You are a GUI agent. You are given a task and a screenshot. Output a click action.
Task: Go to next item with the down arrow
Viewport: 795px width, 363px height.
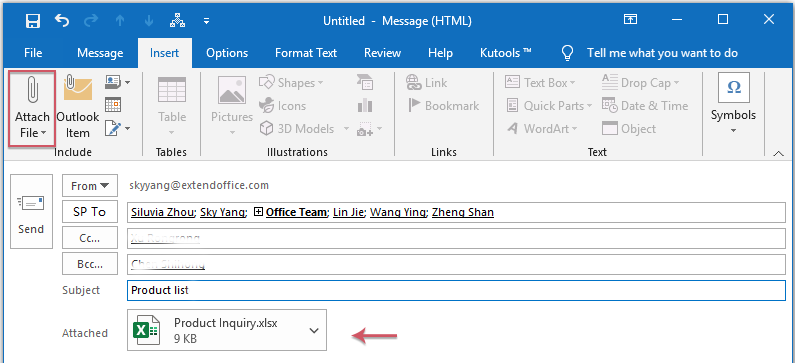point(149,21)
